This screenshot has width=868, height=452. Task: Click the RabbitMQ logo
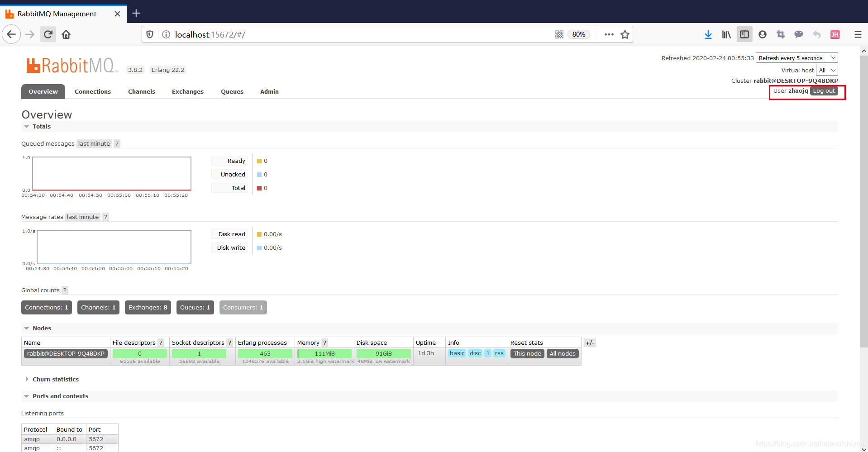point(72,66)
